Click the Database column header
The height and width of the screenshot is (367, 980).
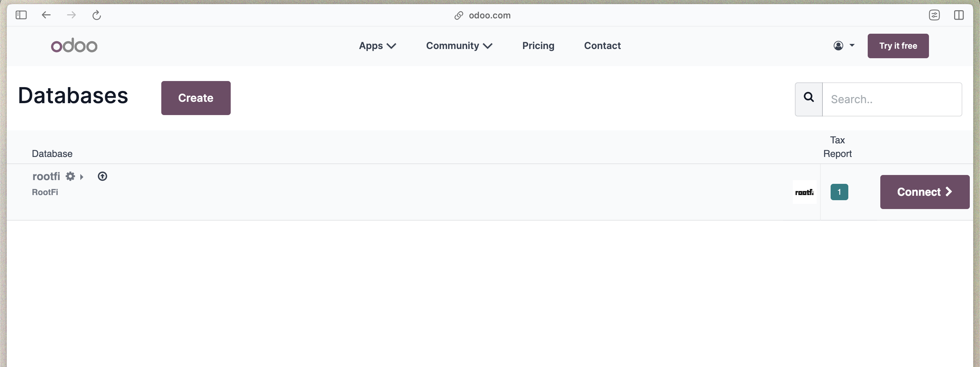point(52,154)
